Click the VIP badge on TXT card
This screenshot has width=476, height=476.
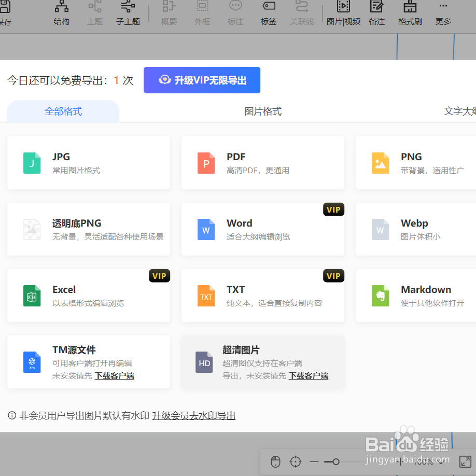click(x=333, y=276)
